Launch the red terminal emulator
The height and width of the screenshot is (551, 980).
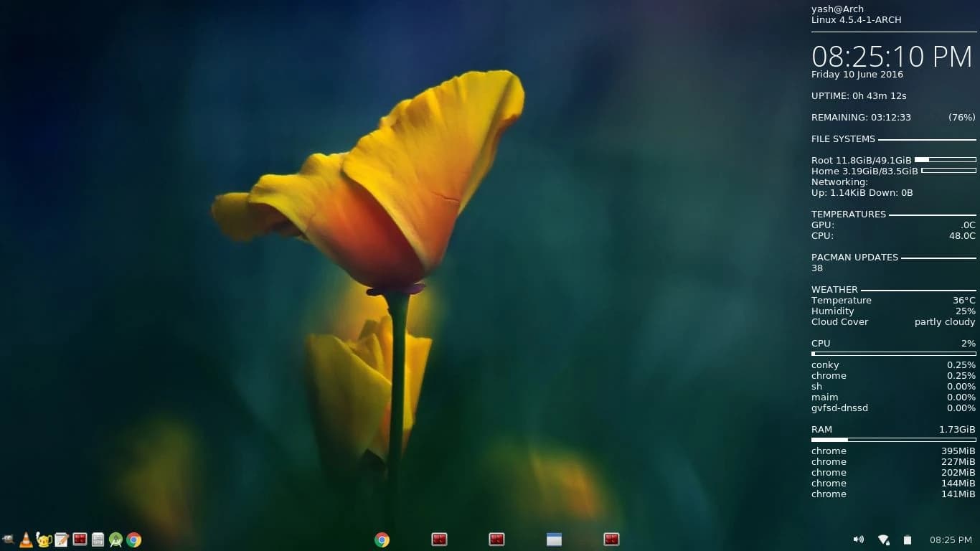point(79,540)
